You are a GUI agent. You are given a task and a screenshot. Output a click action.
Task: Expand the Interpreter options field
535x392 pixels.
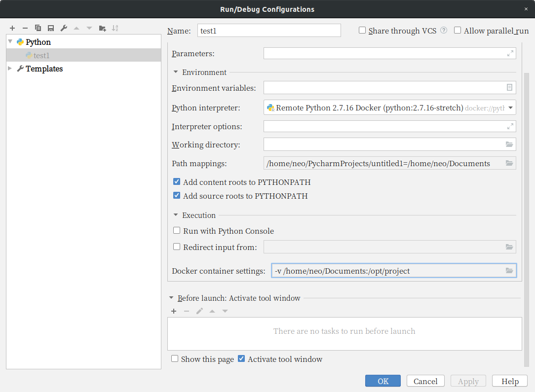pyautogui.click(x=510, y=126)
